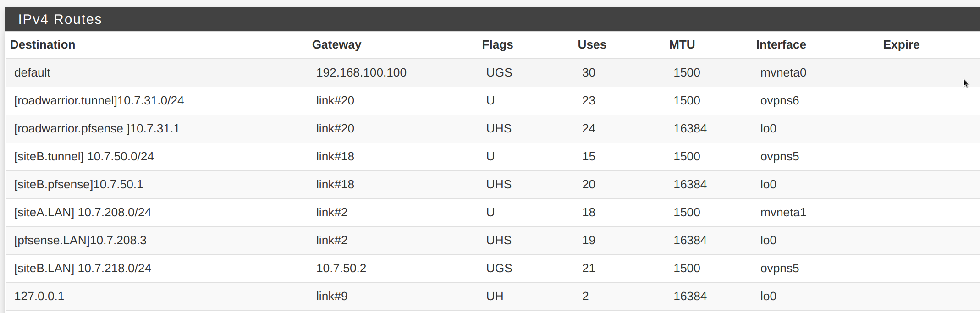The width and height of the screenshot is (980, 313).
Task: Select the siteB.pfsense 10.7.50.1 destination
Action: (78, 184)
